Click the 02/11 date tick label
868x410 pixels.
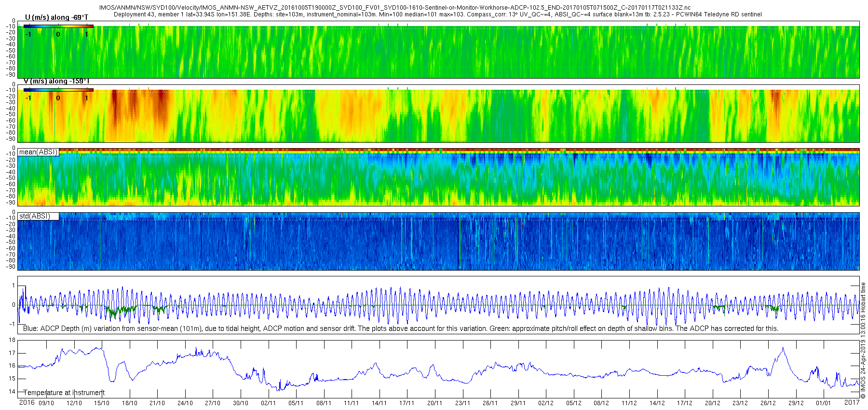268,403
